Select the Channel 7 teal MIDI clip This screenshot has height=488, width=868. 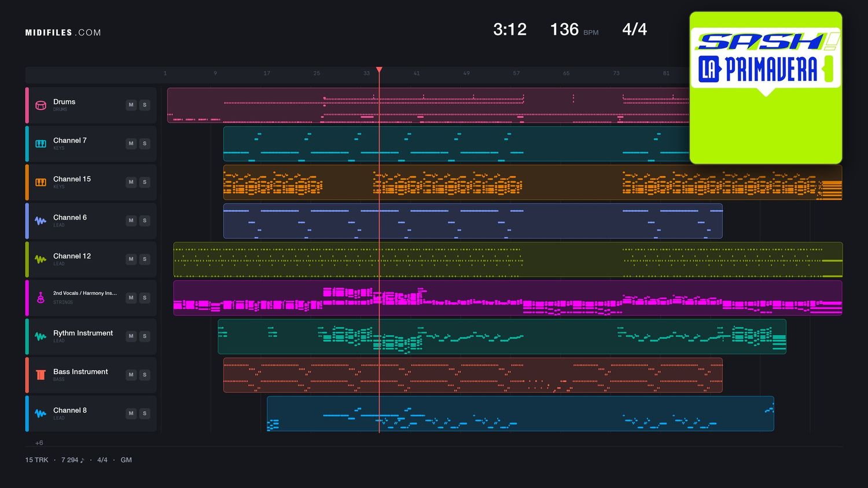(456, 143)
